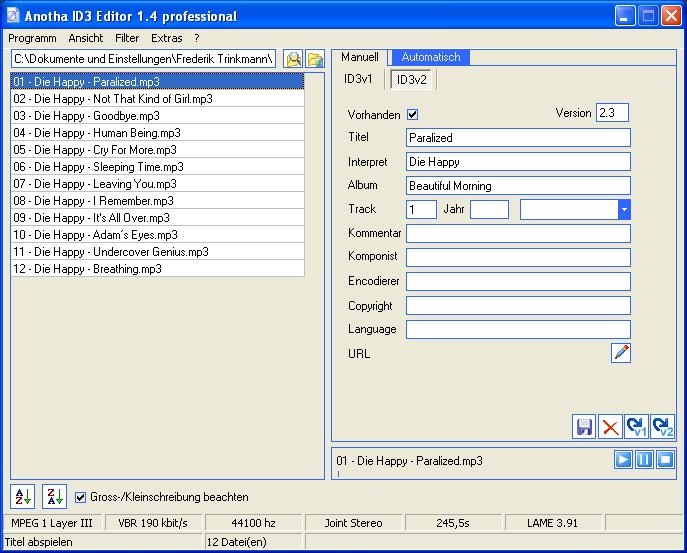The width and height of the screenshot is (687, 553).
Task: Switch to the ID3v1 tab
Action: pos(358,79)
